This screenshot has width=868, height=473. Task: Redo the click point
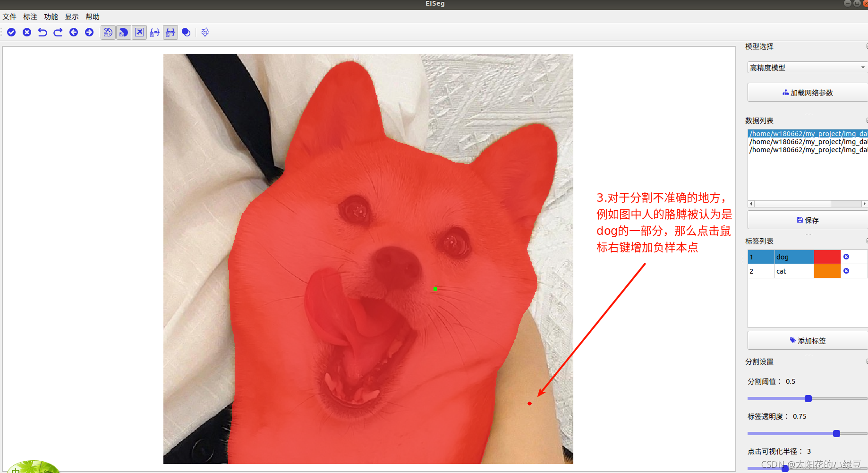point(58,32)
